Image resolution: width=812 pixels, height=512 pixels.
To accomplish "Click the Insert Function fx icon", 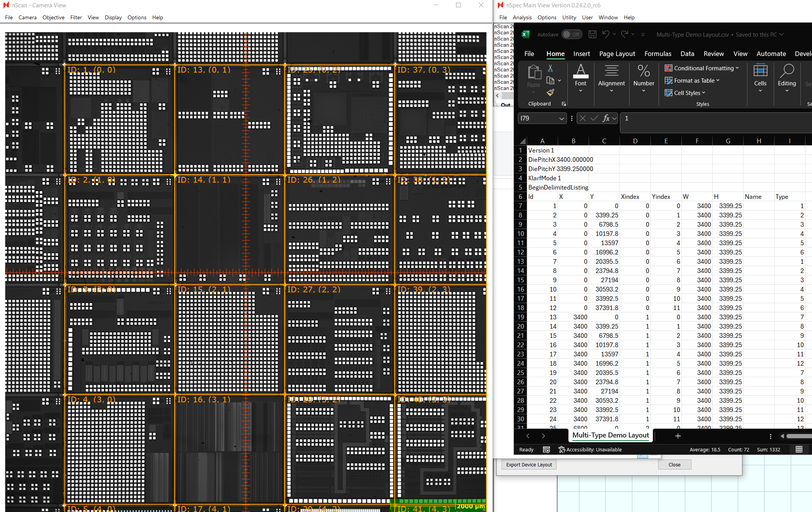I will tap(606, 118).
